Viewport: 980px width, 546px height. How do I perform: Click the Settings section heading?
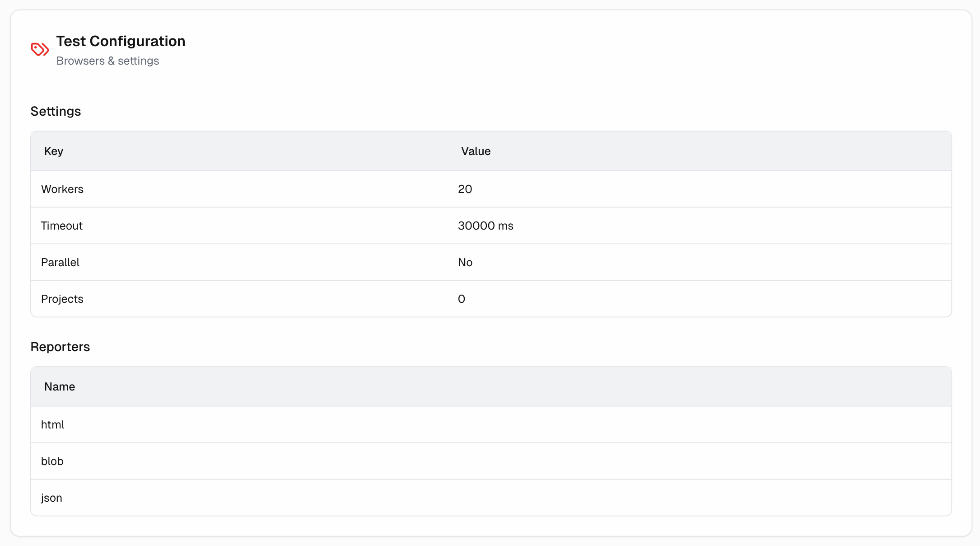click(x=56, y=111)
